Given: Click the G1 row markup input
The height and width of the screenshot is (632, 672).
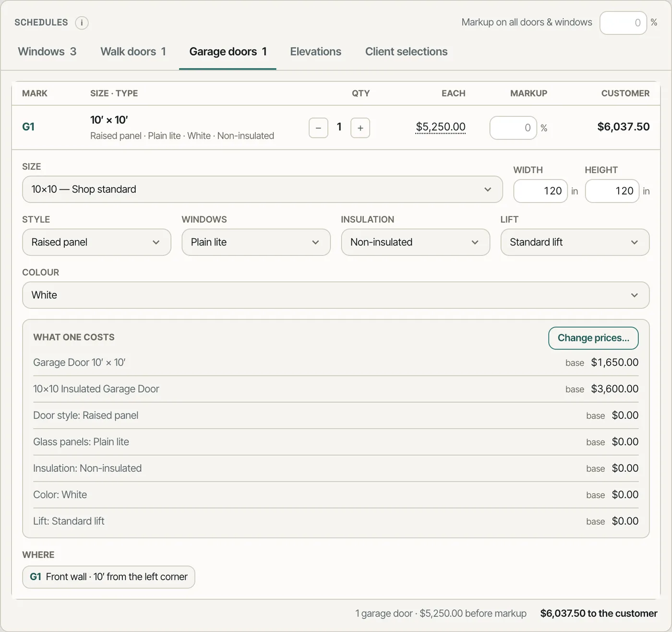Looking at the screenshot, I should coord(513,128).
